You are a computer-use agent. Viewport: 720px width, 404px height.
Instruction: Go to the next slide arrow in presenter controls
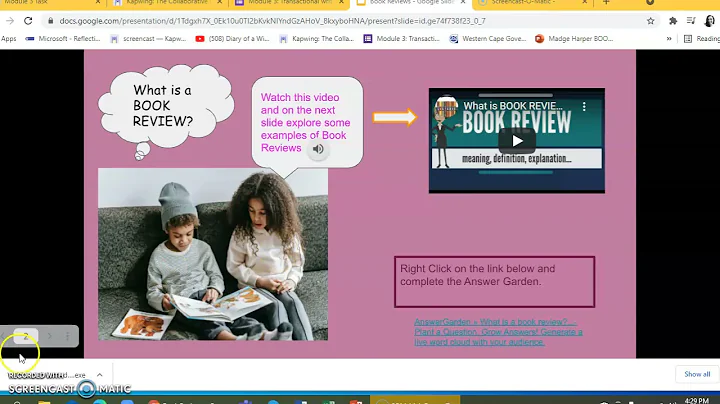(50, 336)
